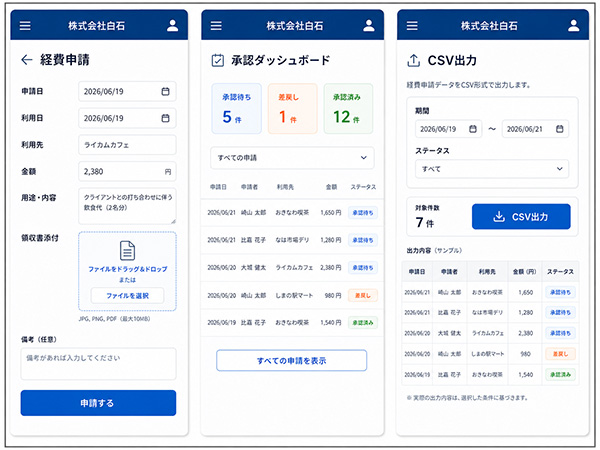Click the 利用先 field containing ライカムカフェ
This screenshot has height=450, width=600.
pos(127,145)
